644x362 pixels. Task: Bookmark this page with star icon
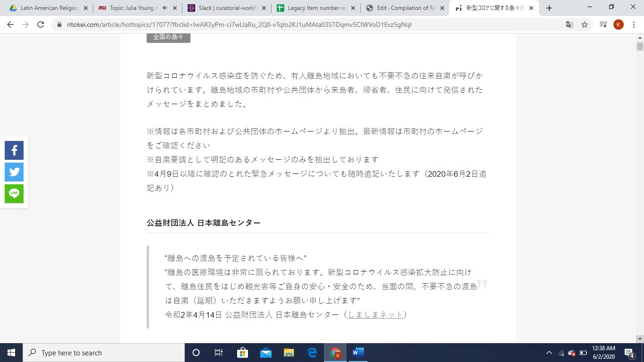click(585, 25)
